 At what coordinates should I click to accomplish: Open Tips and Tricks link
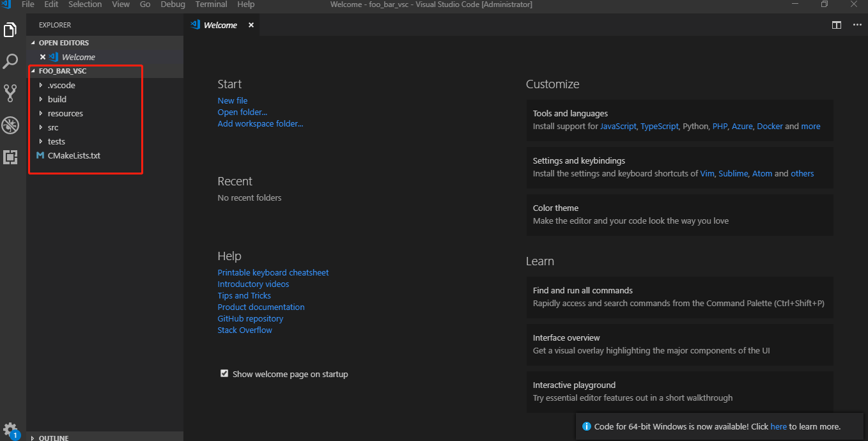pos(244,295)
